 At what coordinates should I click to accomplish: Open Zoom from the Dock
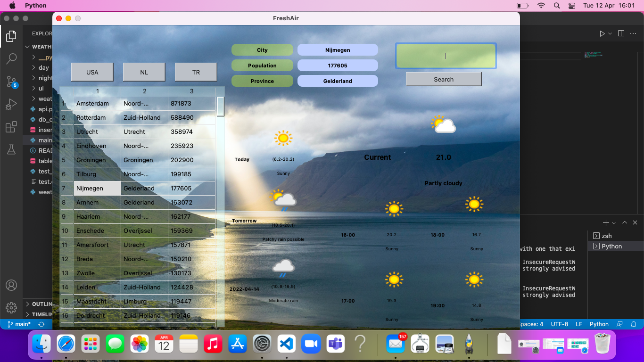click(x=311, y=344)
